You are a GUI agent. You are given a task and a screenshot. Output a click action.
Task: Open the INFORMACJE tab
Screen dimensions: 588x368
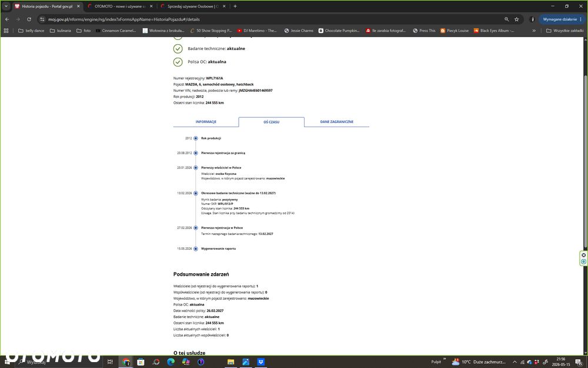206,122
